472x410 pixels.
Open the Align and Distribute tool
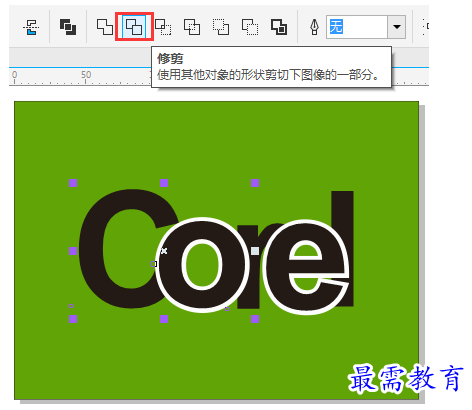click(31, 27)
